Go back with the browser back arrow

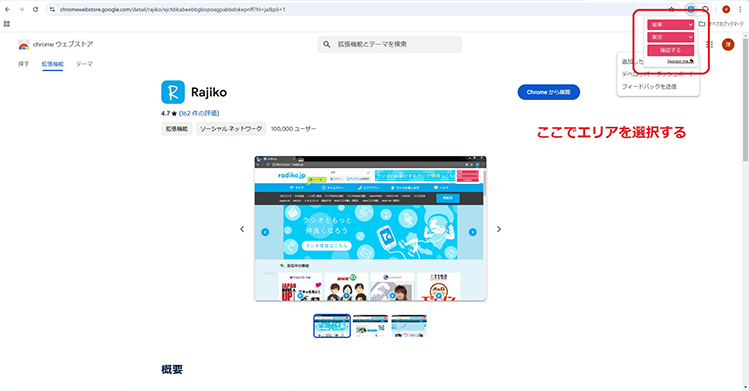(7, 9)
